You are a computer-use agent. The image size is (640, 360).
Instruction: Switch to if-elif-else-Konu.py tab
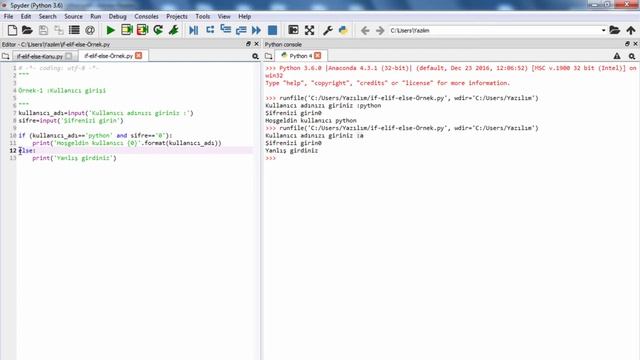[40, 56]
